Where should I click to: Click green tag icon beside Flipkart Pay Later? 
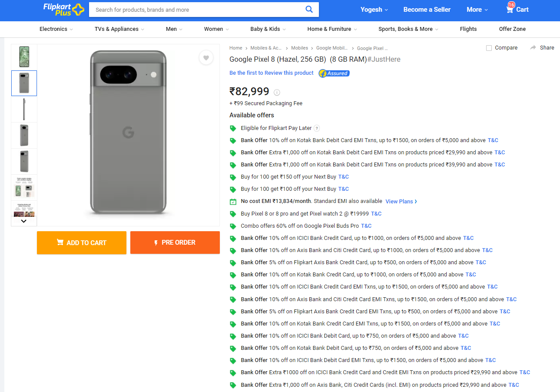click(233, 128)
